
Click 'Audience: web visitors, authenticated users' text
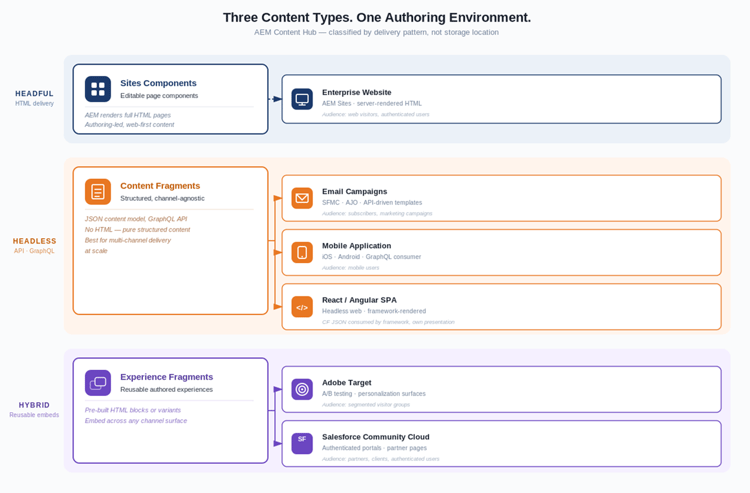point(375,114)
